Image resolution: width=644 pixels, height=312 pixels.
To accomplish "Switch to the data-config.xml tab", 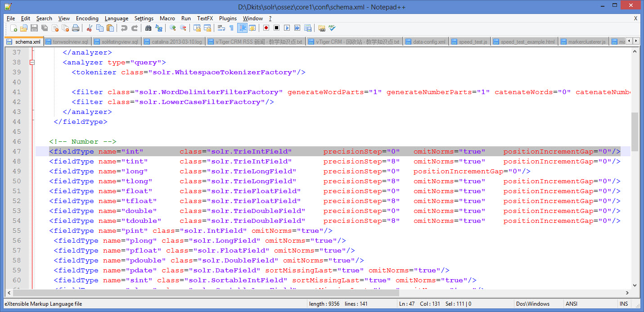I will [425, 42].
